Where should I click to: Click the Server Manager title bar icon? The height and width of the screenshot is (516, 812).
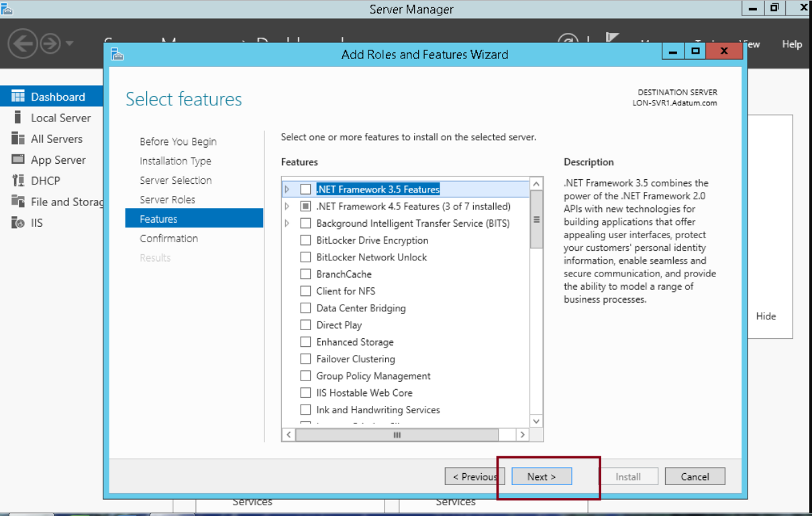[7, 9]
